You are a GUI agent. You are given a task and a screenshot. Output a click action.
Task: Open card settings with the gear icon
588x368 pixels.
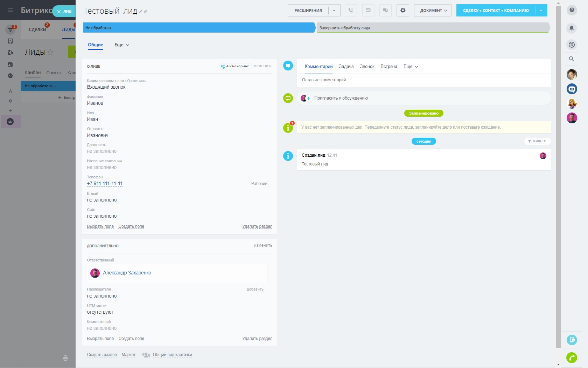(x=403, y=11)
